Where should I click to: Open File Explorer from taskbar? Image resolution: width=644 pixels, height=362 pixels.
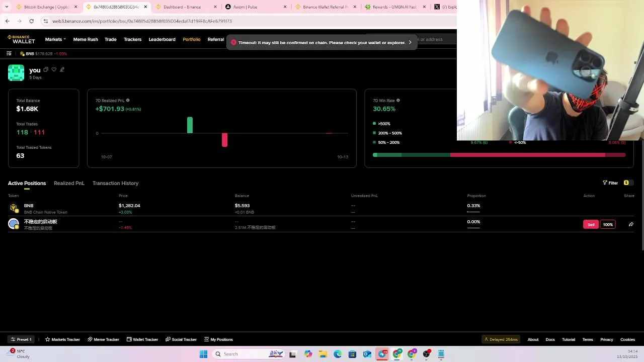(x=323, y=354)
